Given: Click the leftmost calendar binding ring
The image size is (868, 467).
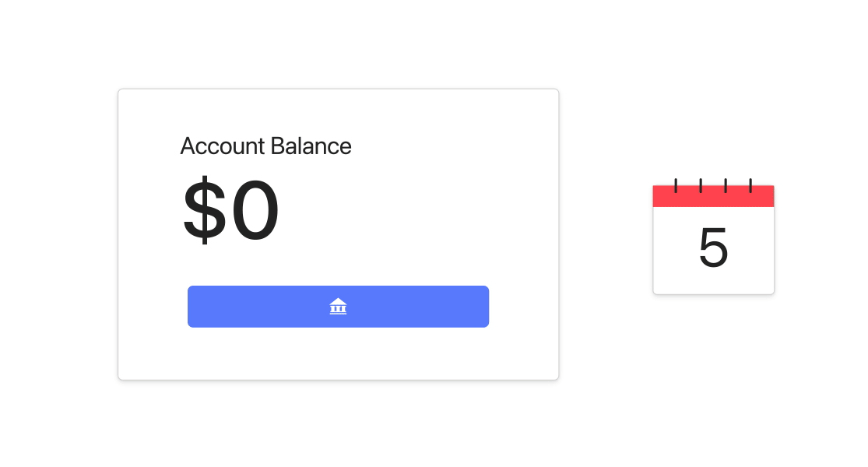Looking at the screenshot, I should tap(676, 185).
